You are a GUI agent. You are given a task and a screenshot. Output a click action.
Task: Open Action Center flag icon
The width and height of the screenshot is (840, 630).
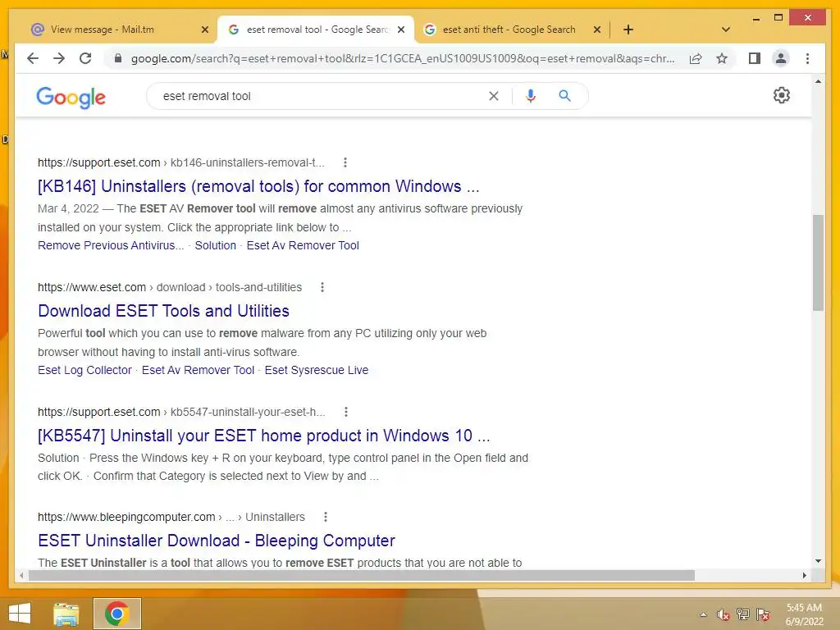click(763, 614)
